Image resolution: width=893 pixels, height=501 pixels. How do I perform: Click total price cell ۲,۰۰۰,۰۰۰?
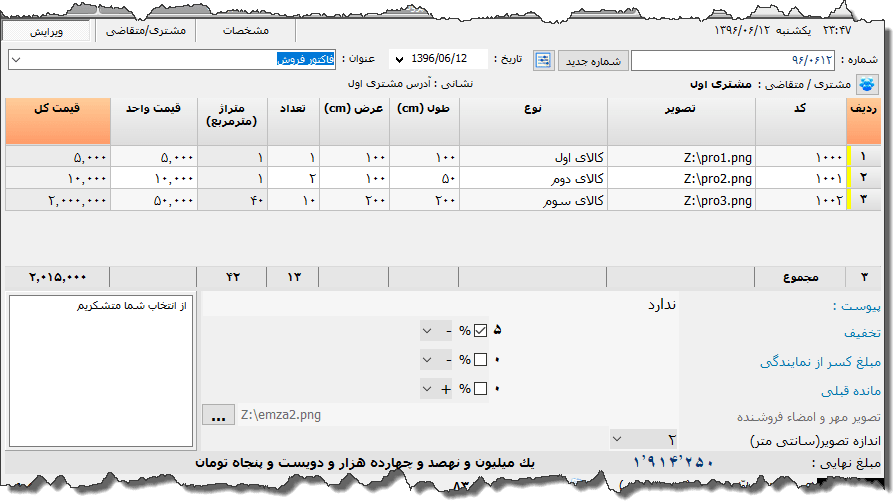pyautogui.click(x=58, y=200)
